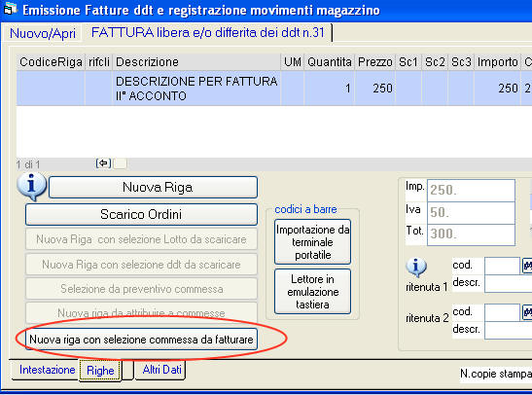The image size is (532, 395).
Task: Click the left arrow navigation icon under the grid
Action: coord(103,163)
